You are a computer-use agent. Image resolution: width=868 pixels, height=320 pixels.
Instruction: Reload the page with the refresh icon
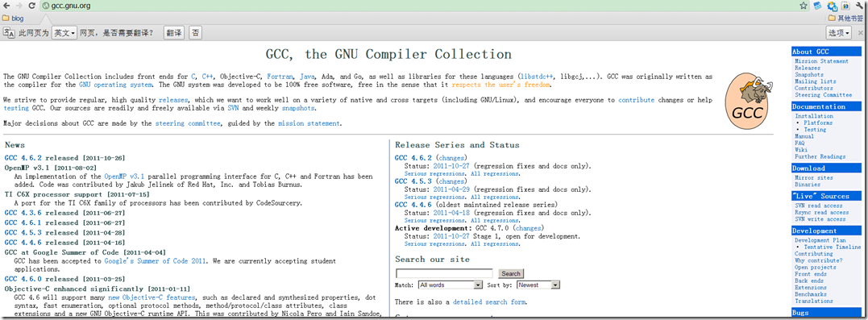tap(32, 6)
